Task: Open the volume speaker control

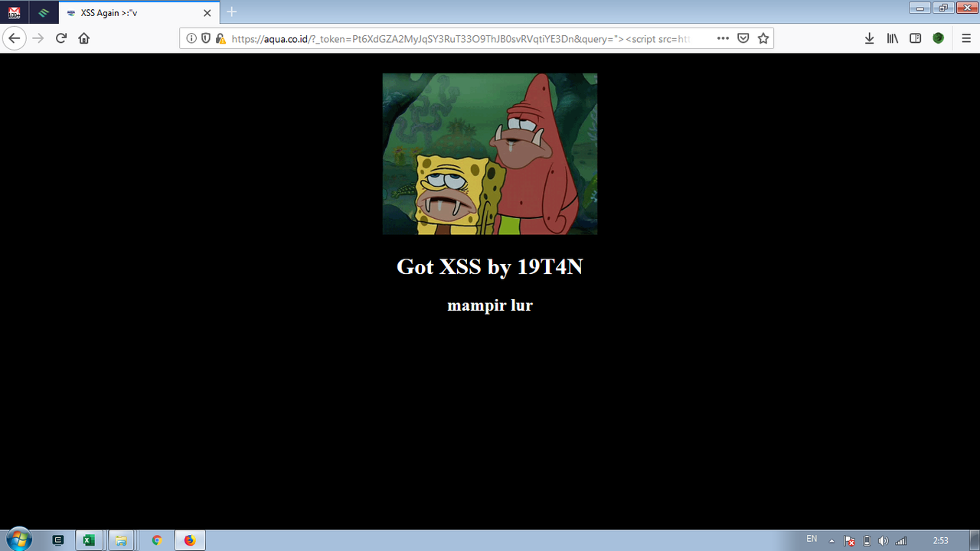Action: (884, 541)
